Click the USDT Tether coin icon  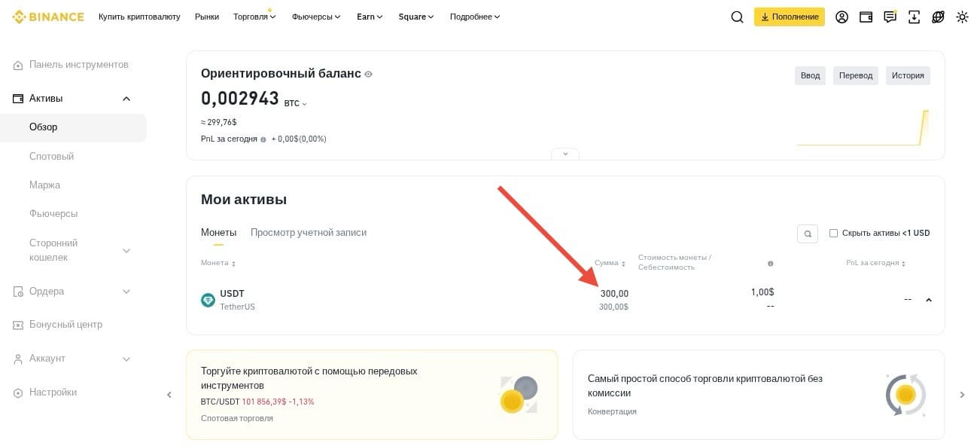(208, 300)
